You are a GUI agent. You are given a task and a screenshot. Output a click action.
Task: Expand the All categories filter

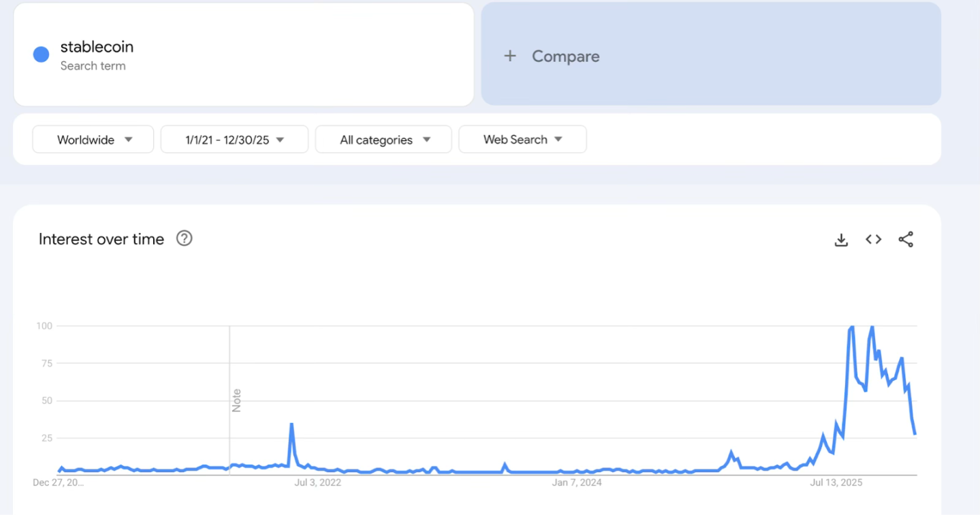(x=383, y=140)
